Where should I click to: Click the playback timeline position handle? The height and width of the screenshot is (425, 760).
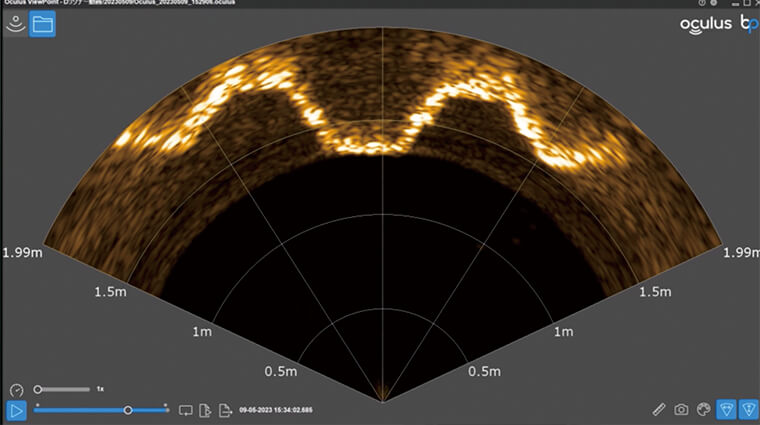coord(128,410)
